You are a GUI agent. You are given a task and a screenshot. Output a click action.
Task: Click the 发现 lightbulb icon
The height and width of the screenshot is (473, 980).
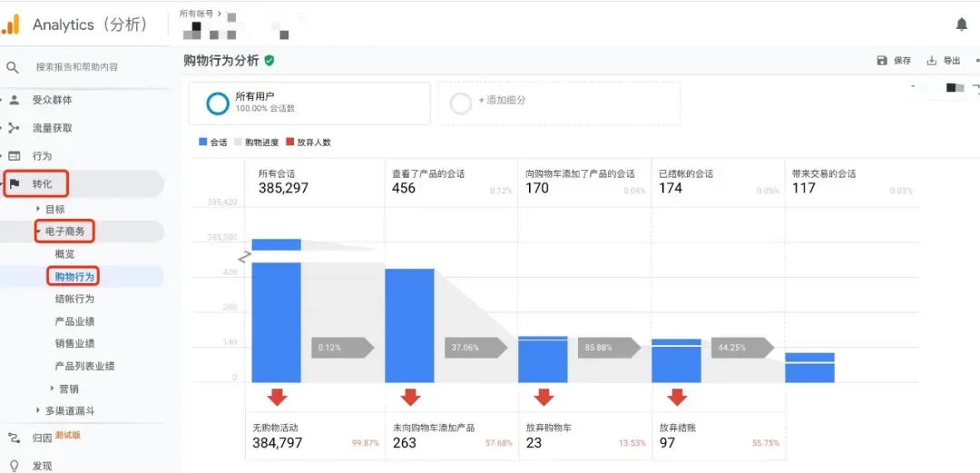pos(14,466)
